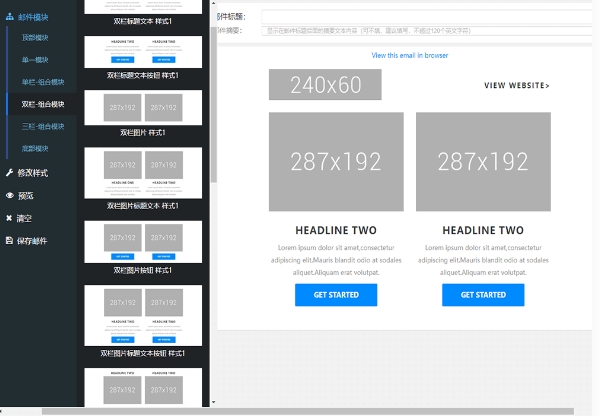Pick the 双栏图片 样式1 template thumbnail
Image resolution: width=600 pixels, height=416 pixels.
click(x=143, y=108)
